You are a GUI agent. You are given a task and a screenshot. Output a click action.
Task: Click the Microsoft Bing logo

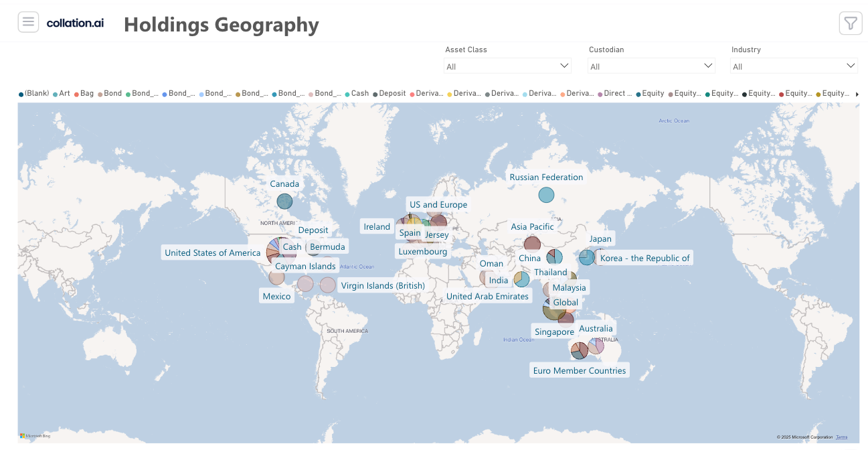[35, 436]
